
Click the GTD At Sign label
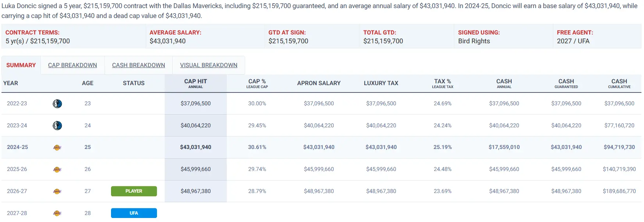pyautogui.click(x=287, y=33)
